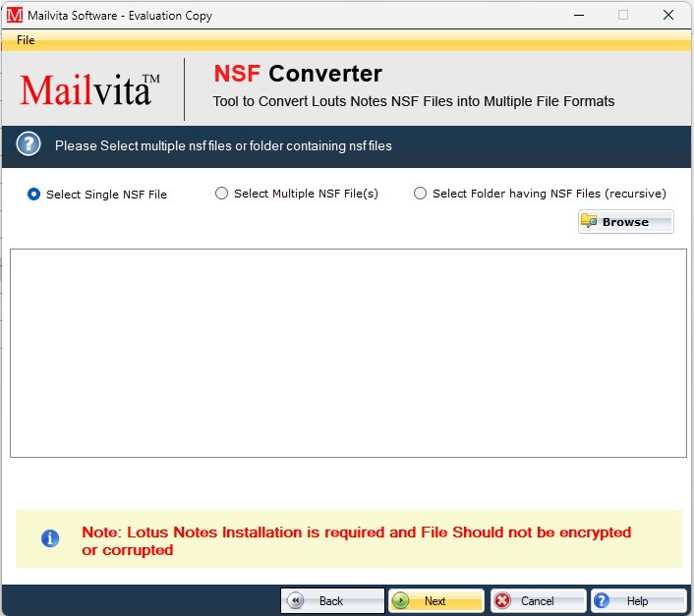Click the 'NSF Converter' heading

(298, 74)
